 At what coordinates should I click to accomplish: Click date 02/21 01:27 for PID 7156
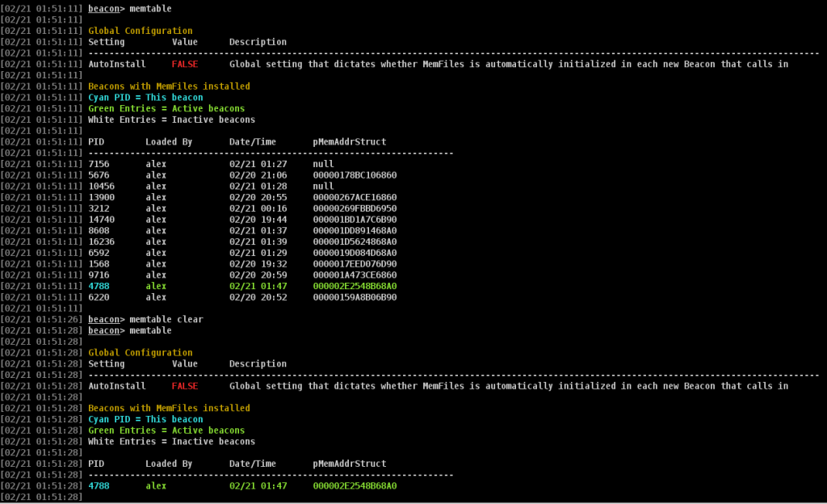258,164
